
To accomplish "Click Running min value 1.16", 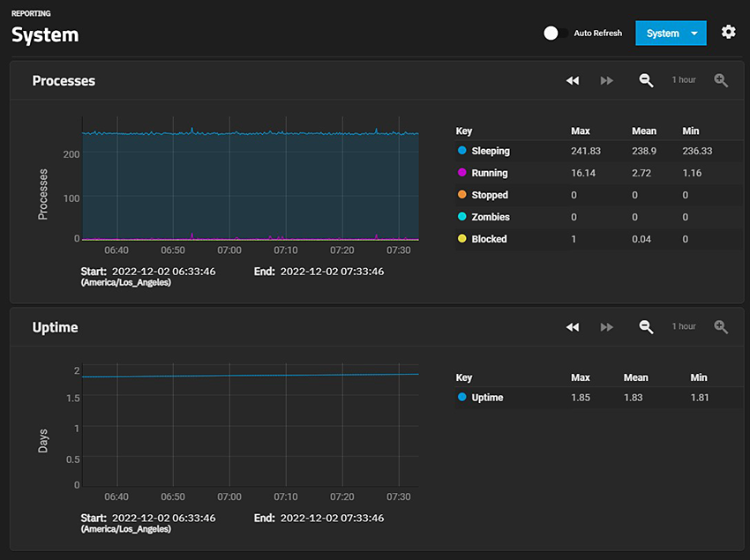I will click(x=692, y=173).
